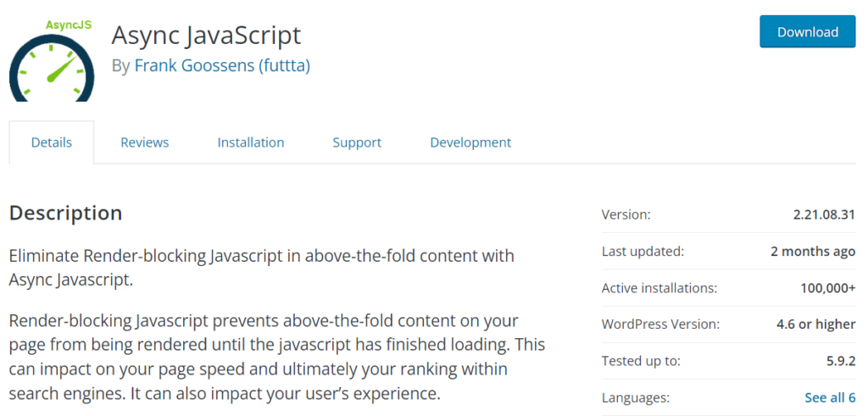Click the Async JavaScript plugin title

tap(206, 35)
